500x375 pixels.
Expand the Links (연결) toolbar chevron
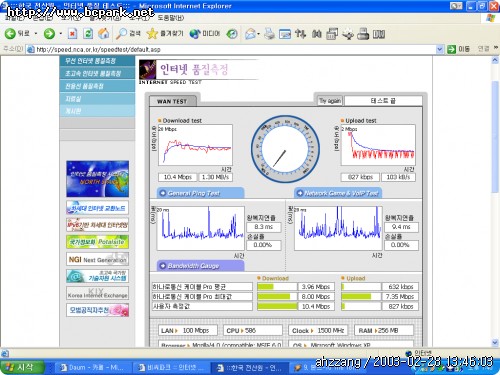(496, 48)
